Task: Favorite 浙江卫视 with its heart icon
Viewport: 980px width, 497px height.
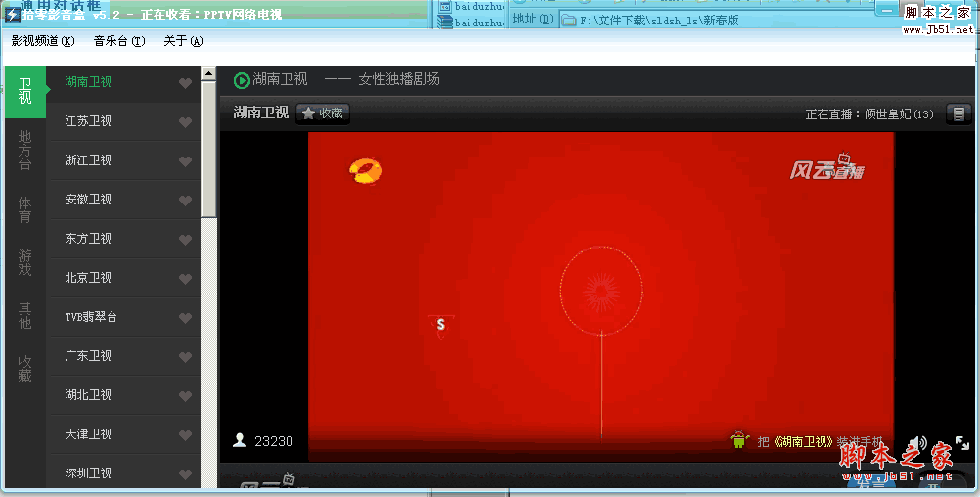Action: click(185, 161)
